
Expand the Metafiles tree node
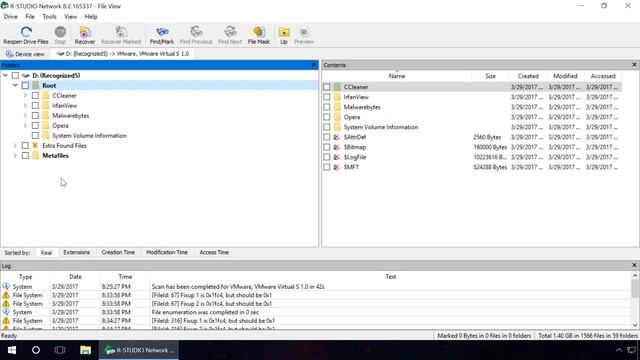(15, 156)
